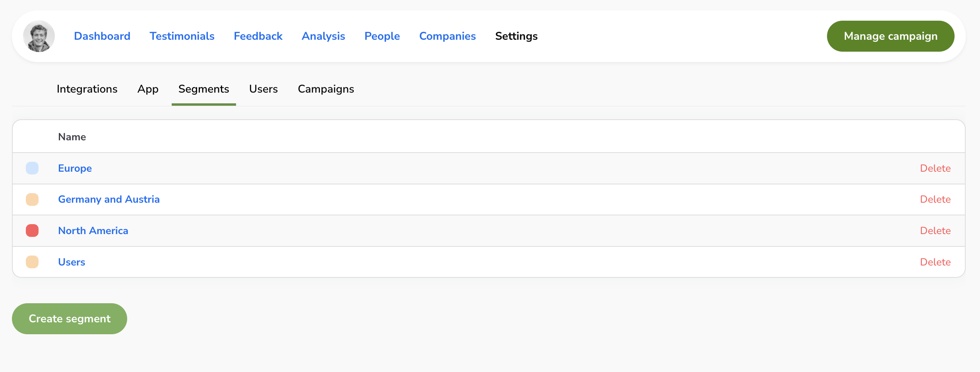Click the red North America color swatch

pyautogui.click(x=32, y=231)
